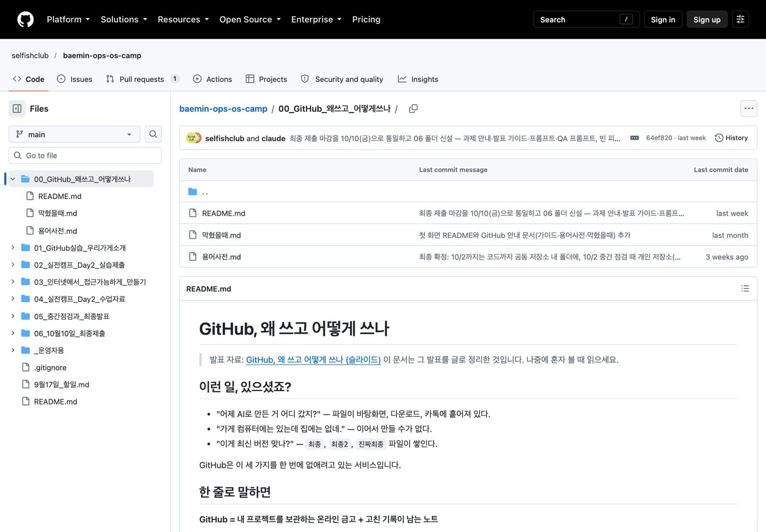Open the GitHub home logo
This screenshot has width=766, height=532.
point(25,19)
